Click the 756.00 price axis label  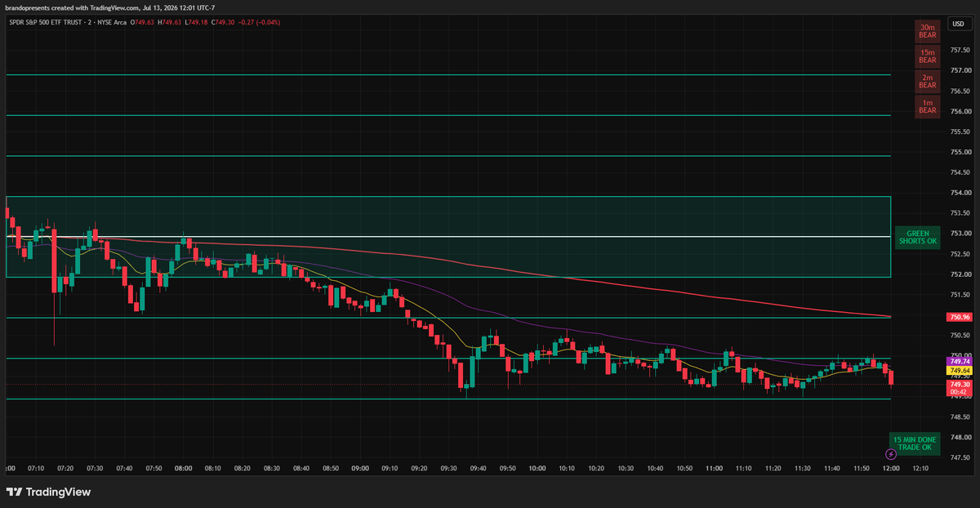click(960, 111)
